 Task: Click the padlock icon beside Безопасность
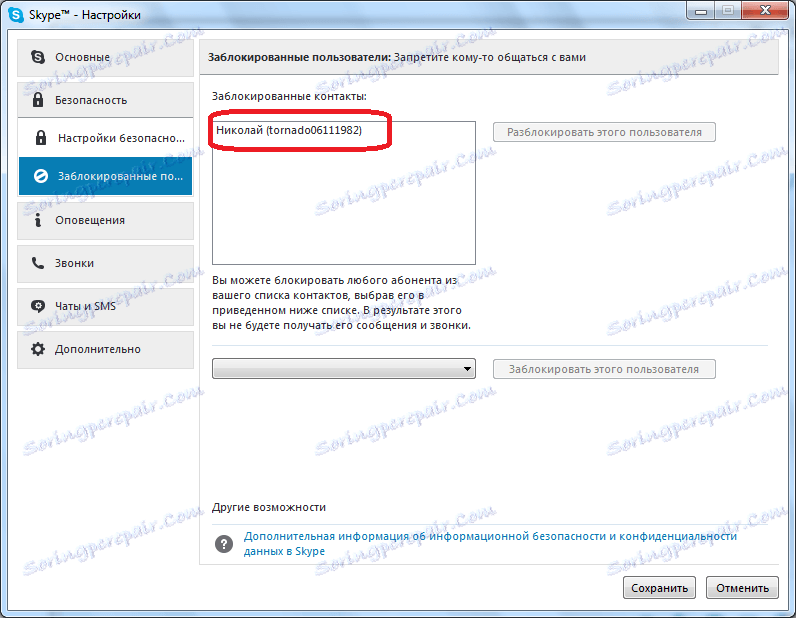point(38,100)
